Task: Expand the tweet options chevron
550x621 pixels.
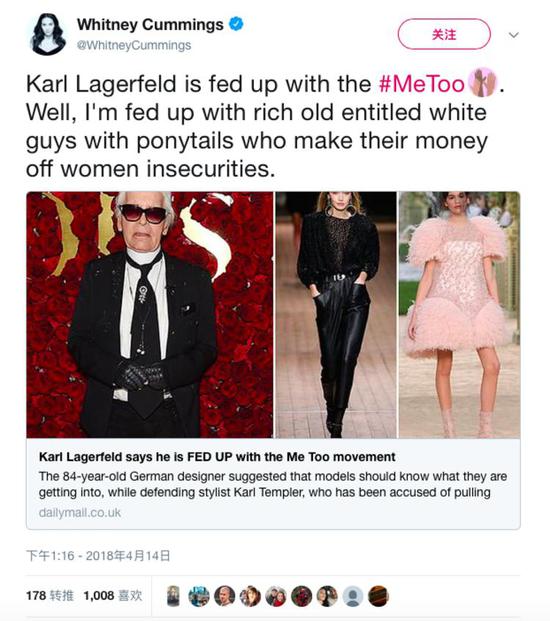Action: tap(514, 35)
